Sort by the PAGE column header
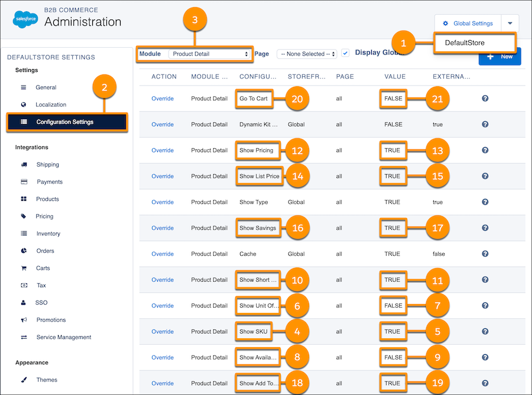 345,77
